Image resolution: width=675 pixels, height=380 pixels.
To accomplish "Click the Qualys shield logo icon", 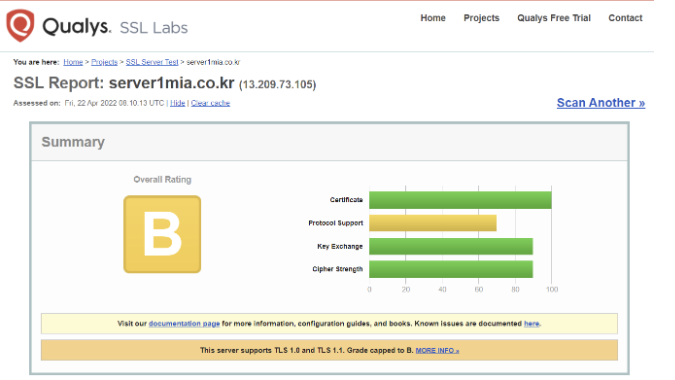I will click(20, 25).
